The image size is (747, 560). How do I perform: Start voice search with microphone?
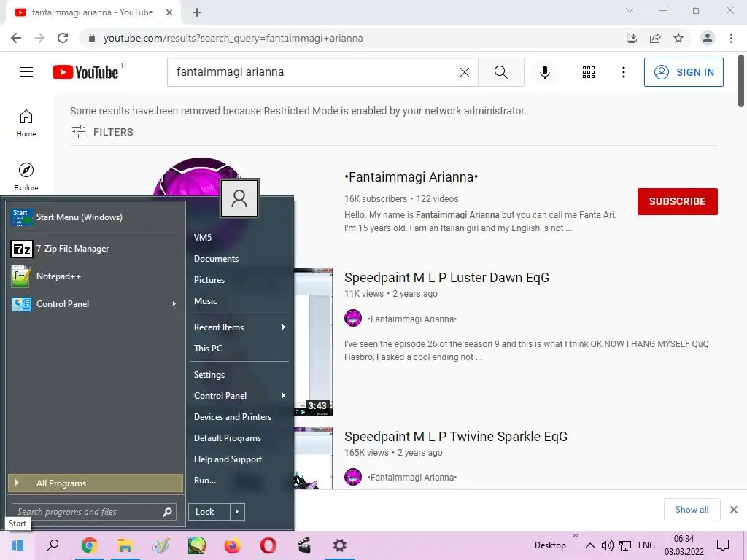tap(544, 72)
